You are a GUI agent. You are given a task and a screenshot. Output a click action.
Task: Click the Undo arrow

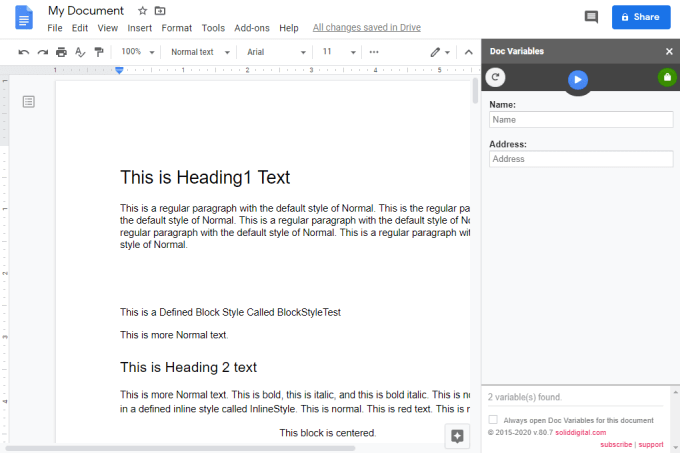point(24,52)
